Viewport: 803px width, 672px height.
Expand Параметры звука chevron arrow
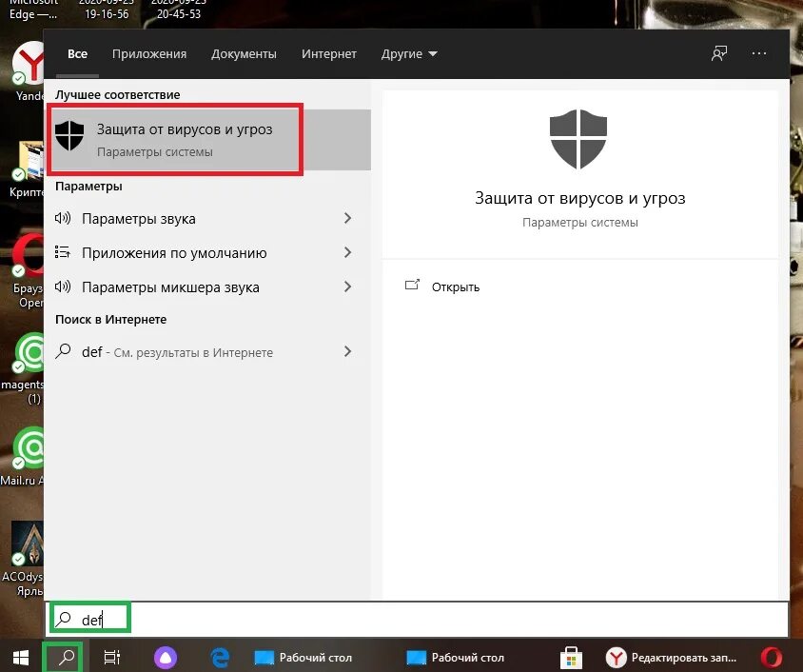347,218
